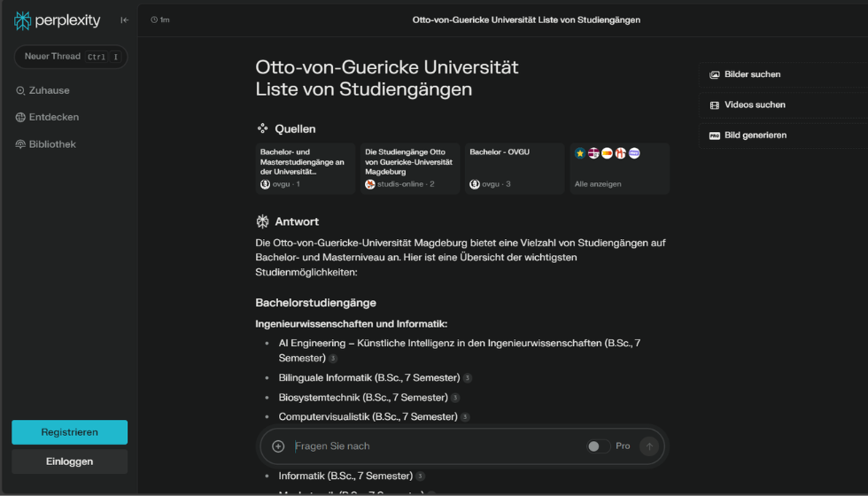868x496 pixels.
Task: Click the Antwort section icon
Action: point(262,221)
